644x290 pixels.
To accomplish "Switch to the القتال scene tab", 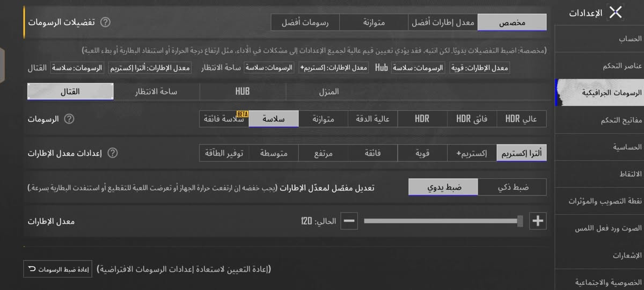I will (70, 91).
